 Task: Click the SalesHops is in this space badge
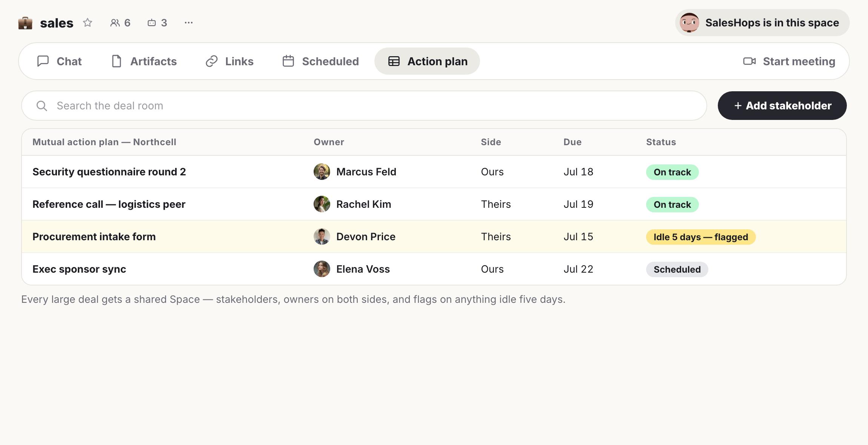pos(762,23)
